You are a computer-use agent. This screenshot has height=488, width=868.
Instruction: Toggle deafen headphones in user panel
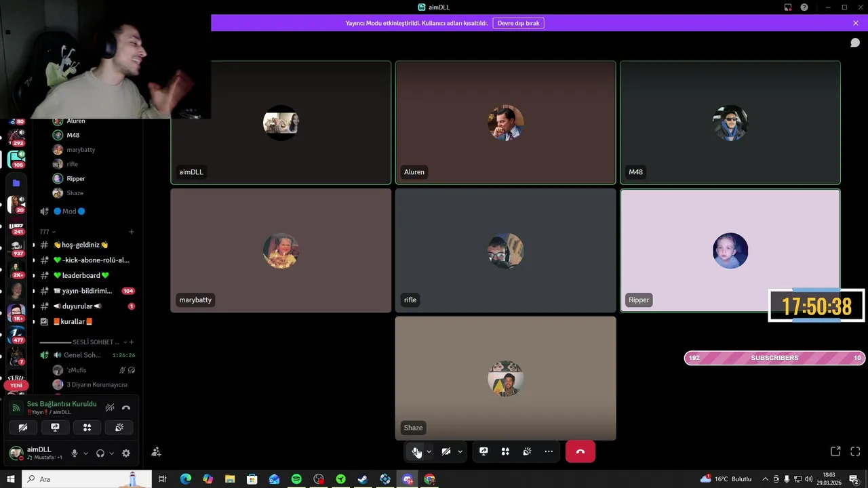tap(100, 453)
